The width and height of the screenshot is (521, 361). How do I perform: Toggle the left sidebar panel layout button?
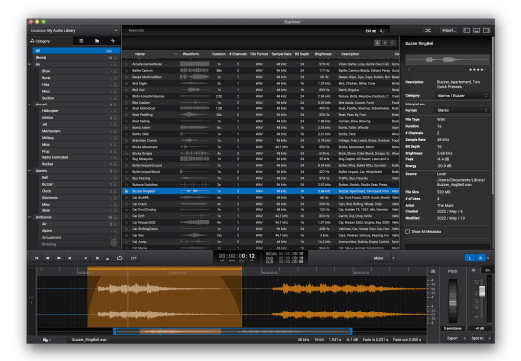coord(466,30)
